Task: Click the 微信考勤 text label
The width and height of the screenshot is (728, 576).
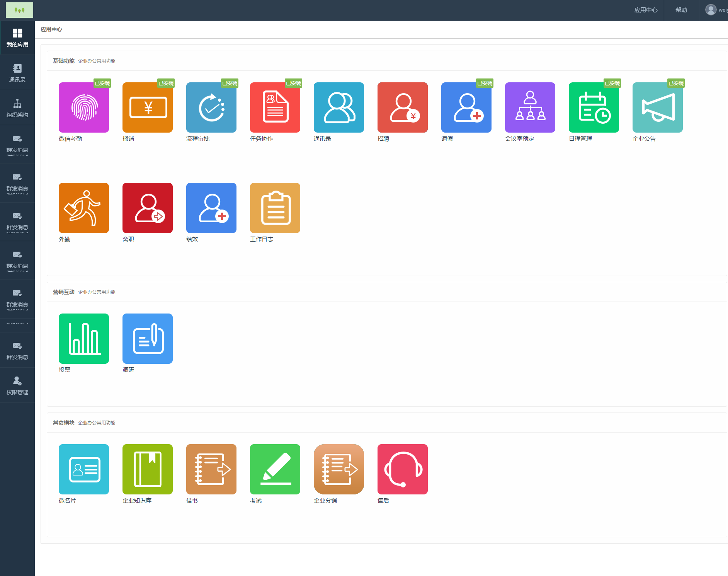Action: pyautogui.click(x=70, y=139)
